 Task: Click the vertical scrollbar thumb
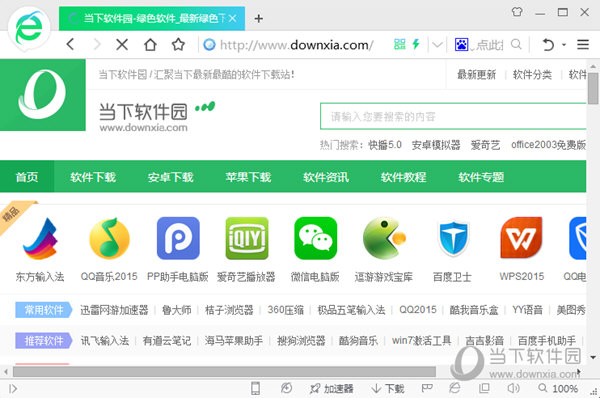tap(593, 89)
